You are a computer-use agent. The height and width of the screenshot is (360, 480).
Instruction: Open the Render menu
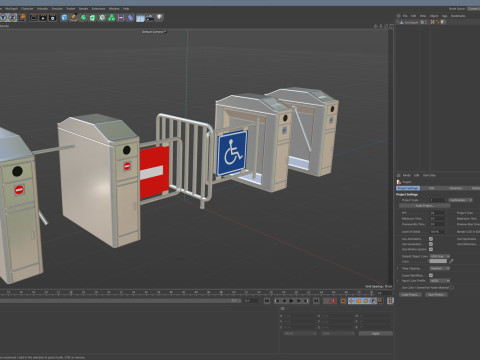coord(83,8)
